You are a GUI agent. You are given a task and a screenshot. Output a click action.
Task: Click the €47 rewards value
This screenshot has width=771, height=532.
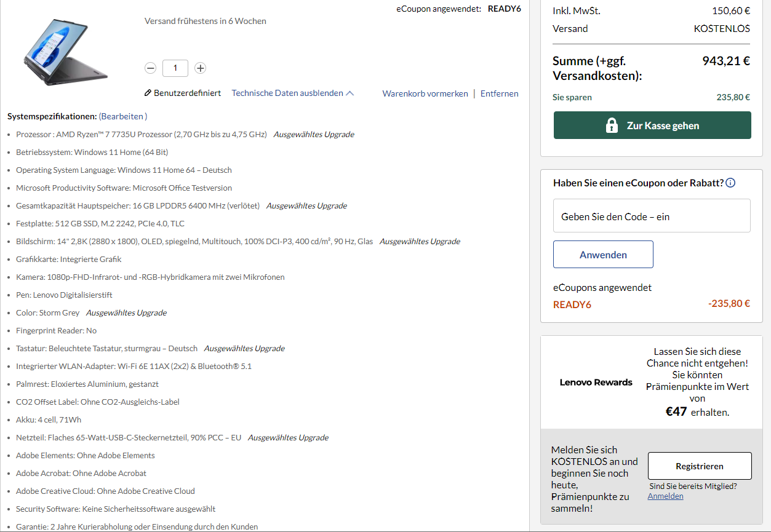tap(676, 411)
